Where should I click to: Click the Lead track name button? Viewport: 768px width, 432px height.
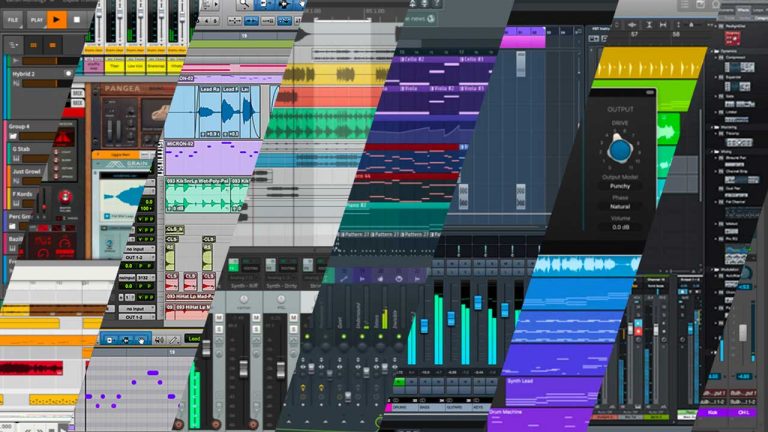(x=194, y=339)
